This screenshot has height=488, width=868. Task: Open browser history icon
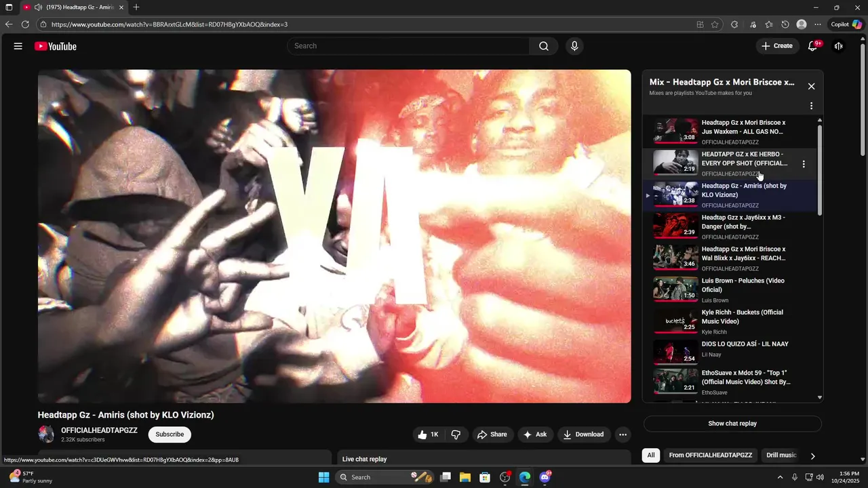point(785,24)
